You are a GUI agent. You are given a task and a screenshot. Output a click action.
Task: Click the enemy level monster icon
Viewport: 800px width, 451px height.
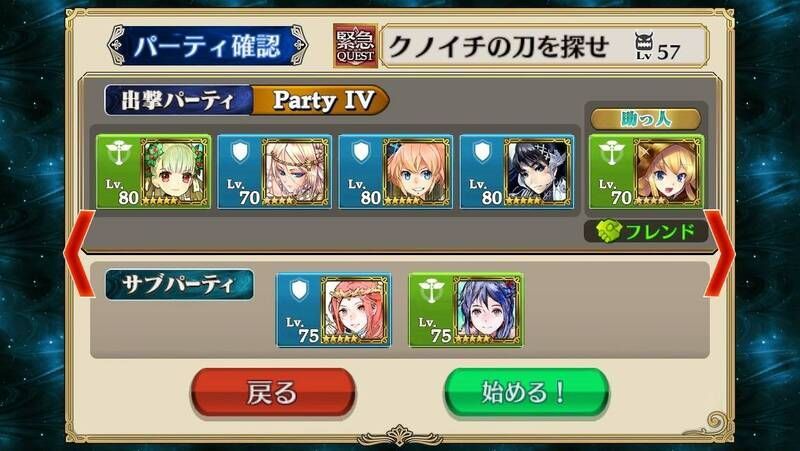[x=644, y=46]
